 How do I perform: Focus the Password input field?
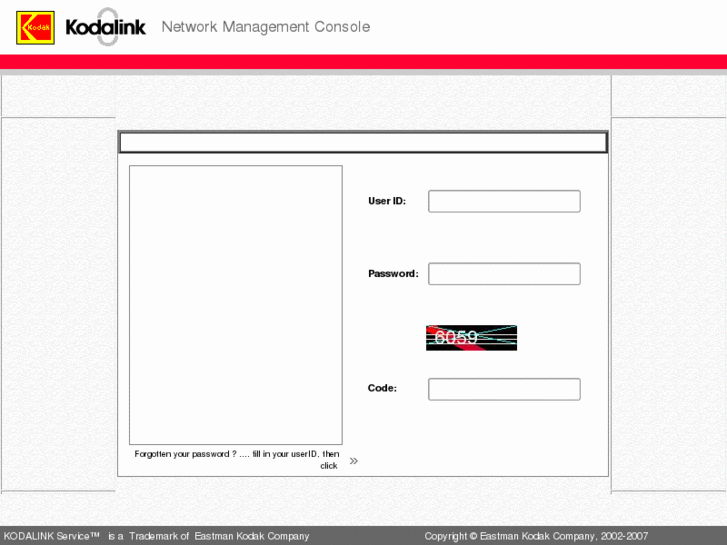click(x=504, y=274)
